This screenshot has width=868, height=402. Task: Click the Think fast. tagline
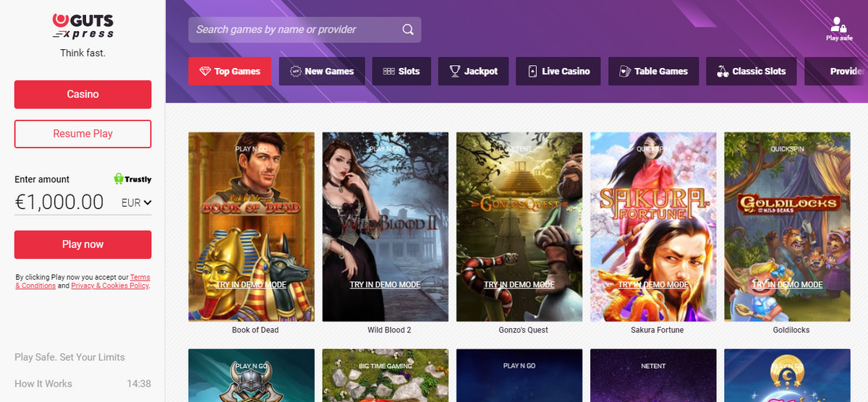click(82, 53)
